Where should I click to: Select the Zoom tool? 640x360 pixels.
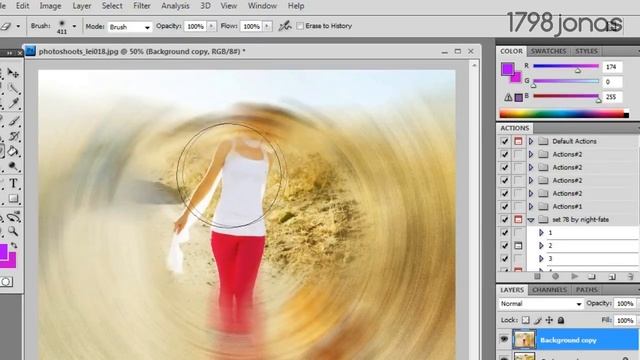(13, 231)
